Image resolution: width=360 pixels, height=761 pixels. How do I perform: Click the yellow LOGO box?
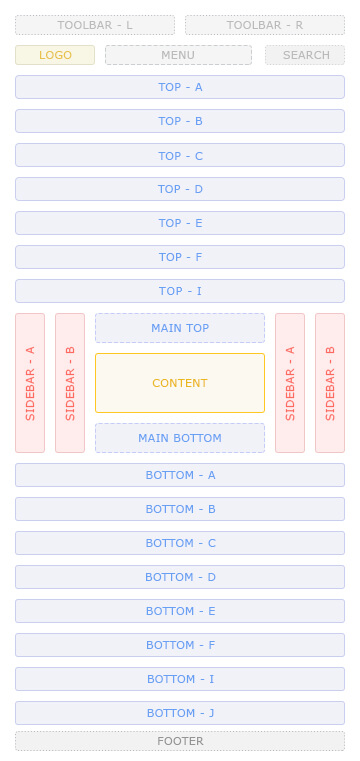[55, 55]
